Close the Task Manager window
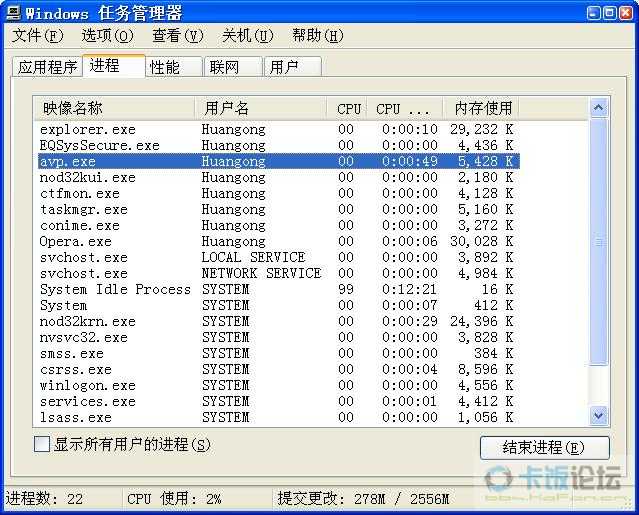The width and height of the screenshot is (639, 515). [626, 13]
